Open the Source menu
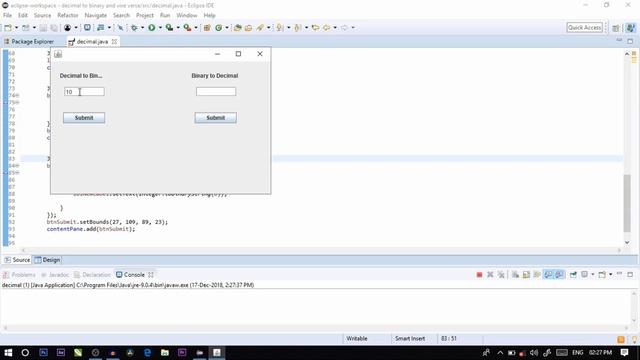The height and width of the screenshot is (360, 640). (42, 15)
